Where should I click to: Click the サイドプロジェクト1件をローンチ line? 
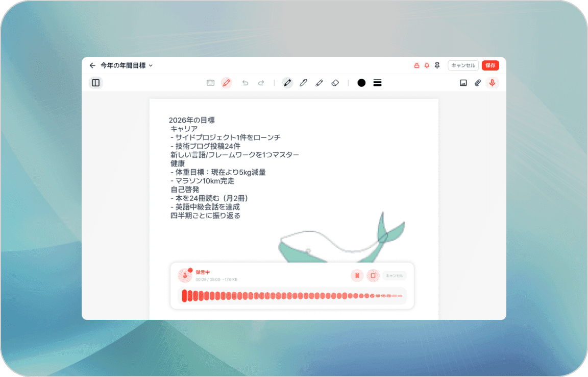[x=226, y=137]
